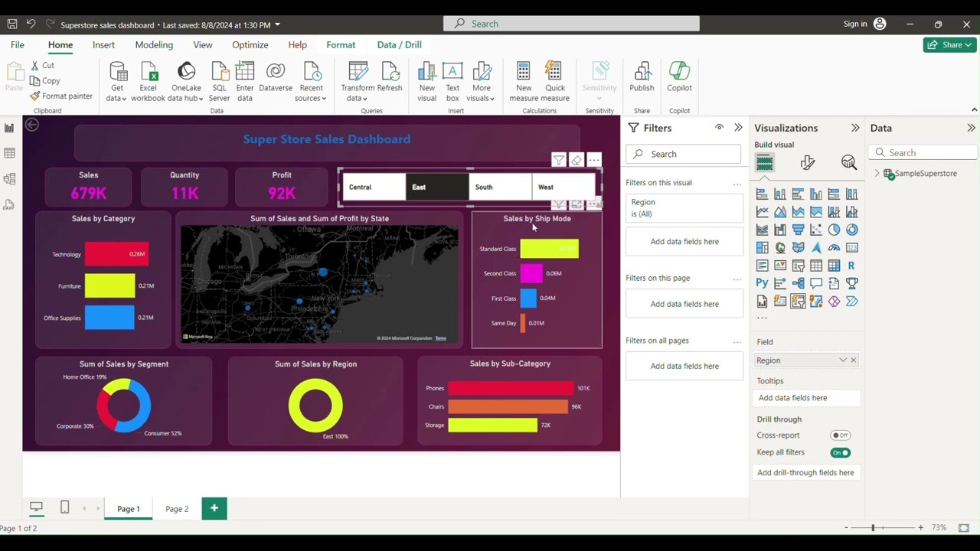Click the slicer's filter funnel header icon
The image size is (980, 551).
pos(559,160)
